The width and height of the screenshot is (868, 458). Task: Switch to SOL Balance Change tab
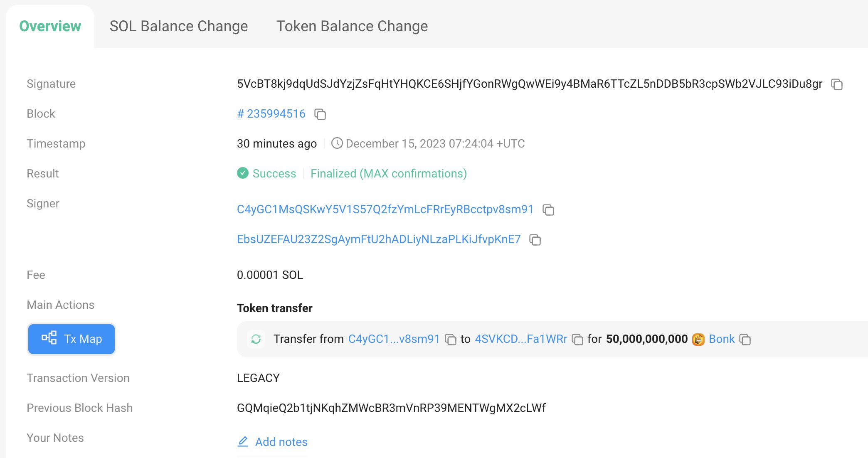point(178,26)
